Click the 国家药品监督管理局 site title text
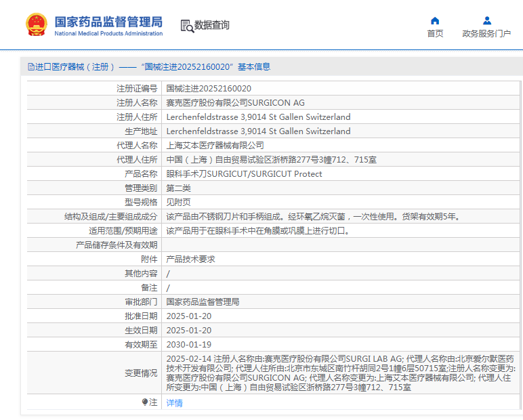 tap(108, 21)
